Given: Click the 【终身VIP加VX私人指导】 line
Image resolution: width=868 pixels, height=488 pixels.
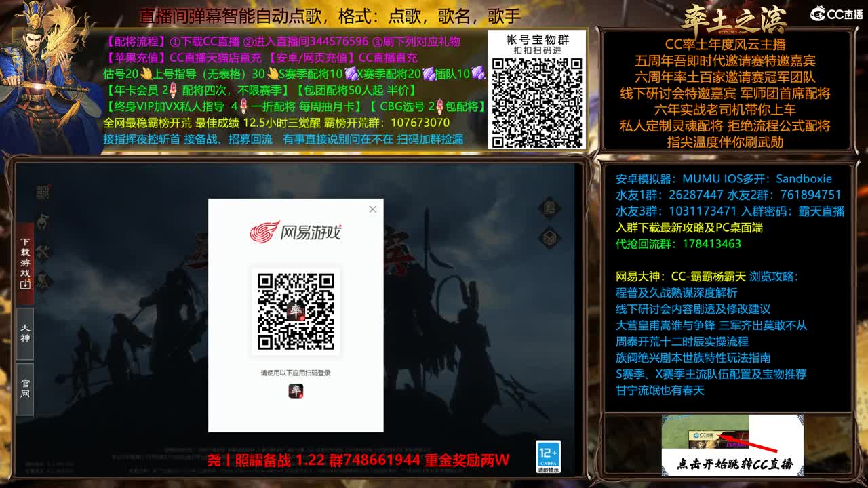Looking at the screenshot, I should [x=296, y=106].
